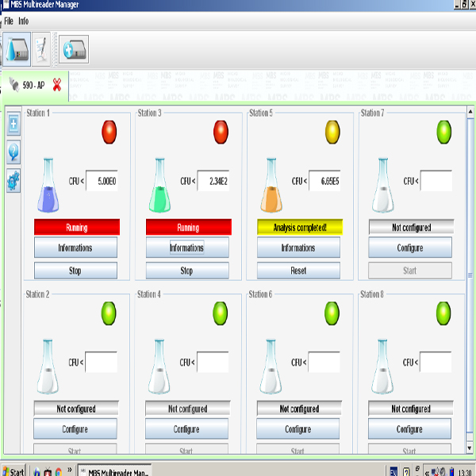Stop the analysis in Station 1
The width and height of the screenshot is (476, 476).
pos(75,271)
